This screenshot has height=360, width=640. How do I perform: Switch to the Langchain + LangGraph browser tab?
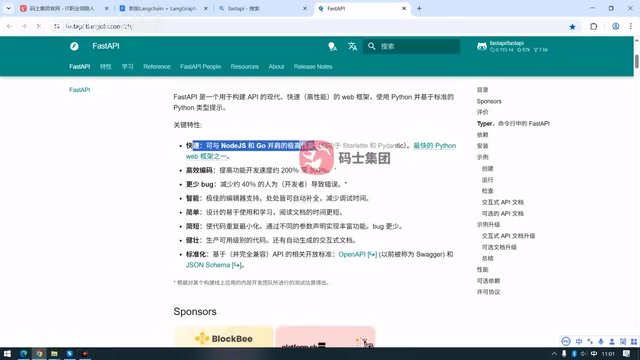(x=162, y=8)
